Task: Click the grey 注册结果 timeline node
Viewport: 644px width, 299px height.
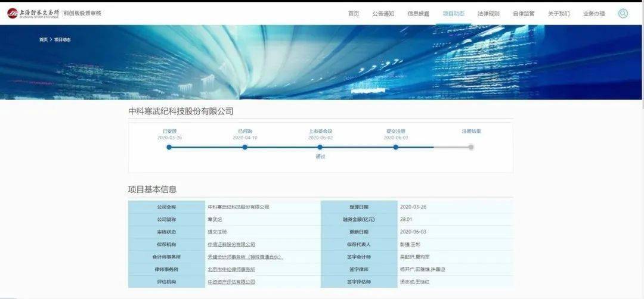Action: click(471, 147)
